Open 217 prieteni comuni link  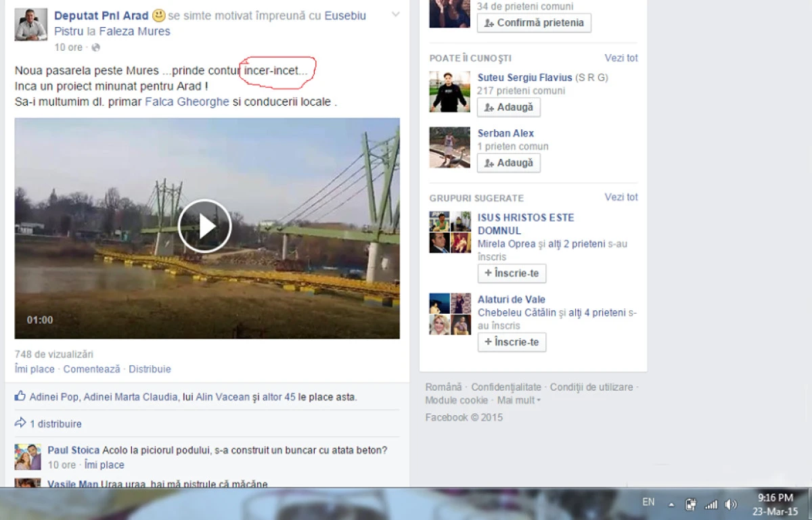521,91
